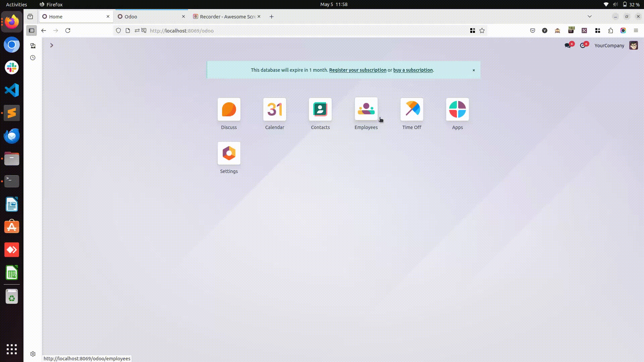Image resolution: width=644 pixels, height=362 pixels.
Task: Open Pocket save icon
Action: point(533,31)
